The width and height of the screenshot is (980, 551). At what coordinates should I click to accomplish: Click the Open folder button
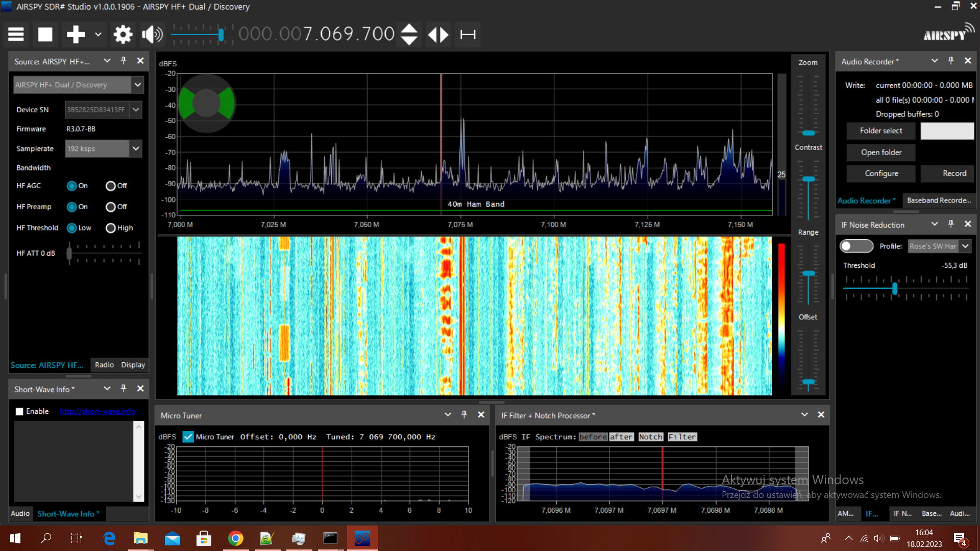881,152
